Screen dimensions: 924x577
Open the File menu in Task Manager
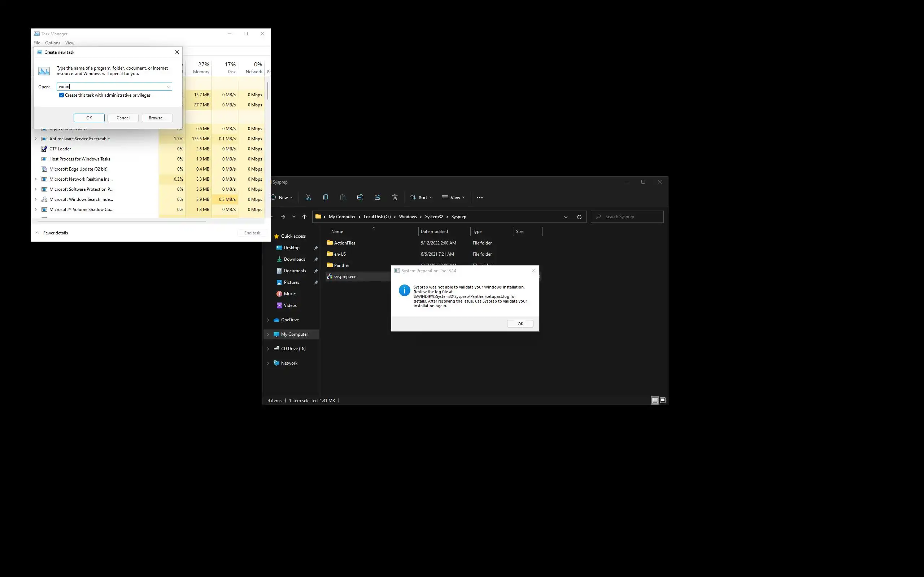click(x=37, y=43)
